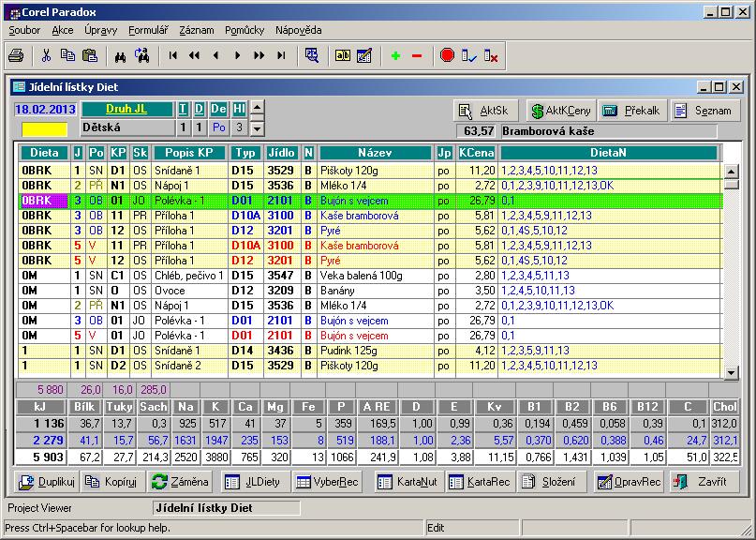Image resolution: width=756 pixels, height=540 pixels.
Task: Click the Duplikuj button
Action: point(46,482)
